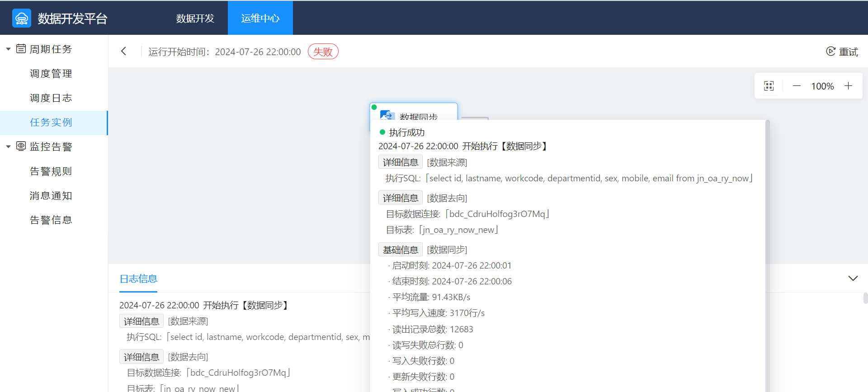Select the 数据同步 node icon on canvas
Screen dimensions: 868x392
tap(387, 115)
